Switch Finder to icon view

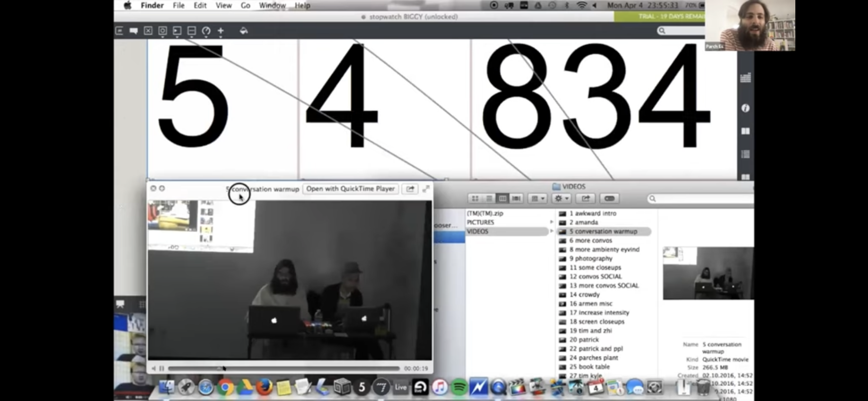(475, 199)
